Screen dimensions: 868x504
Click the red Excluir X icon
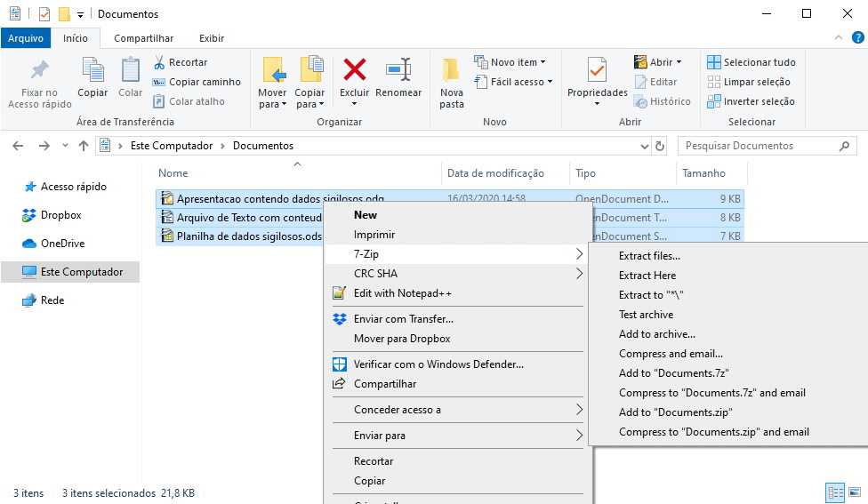[x=354, y=69]
